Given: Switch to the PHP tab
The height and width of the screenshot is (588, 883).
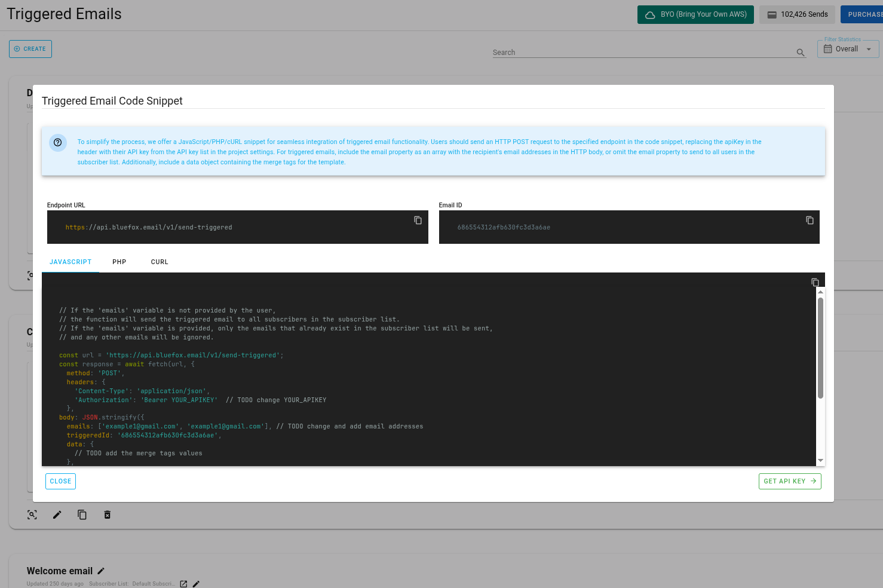Looking at the screenshot, I should [x=119, y=262].
